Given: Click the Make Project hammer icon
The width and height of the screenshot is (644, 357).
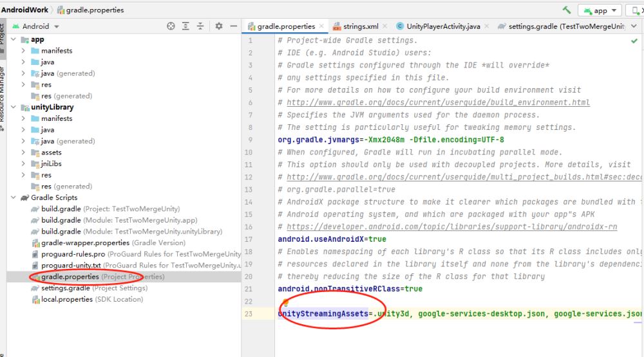Looking at the screenshot, I should coord(567,10).
